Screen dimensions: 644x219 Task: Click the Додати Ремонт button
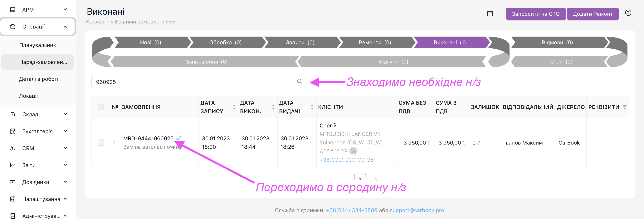(x=592, y=14)
